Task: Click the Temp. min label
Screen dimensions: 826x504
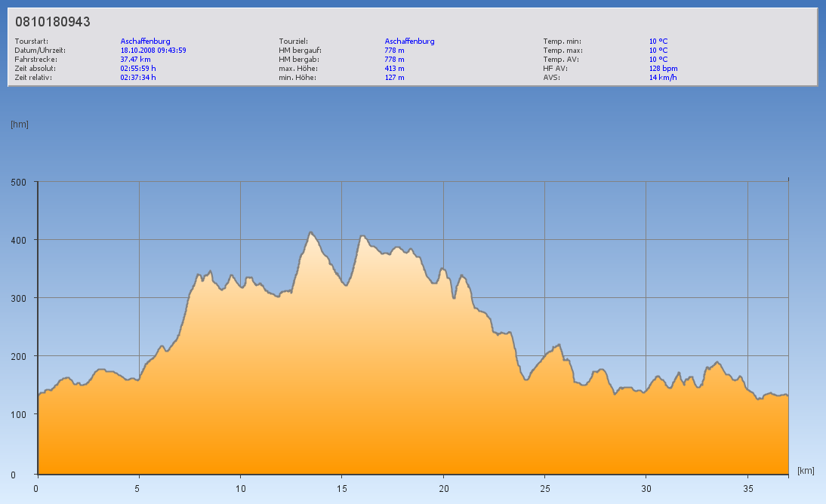Action: point(562,41)
